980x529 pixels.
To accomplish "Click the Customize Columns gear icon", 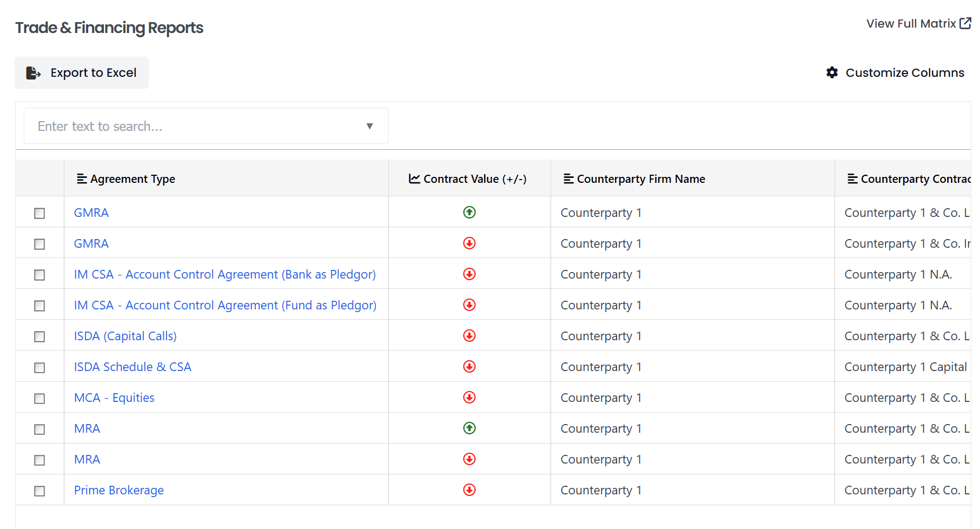I will point(832,72).
